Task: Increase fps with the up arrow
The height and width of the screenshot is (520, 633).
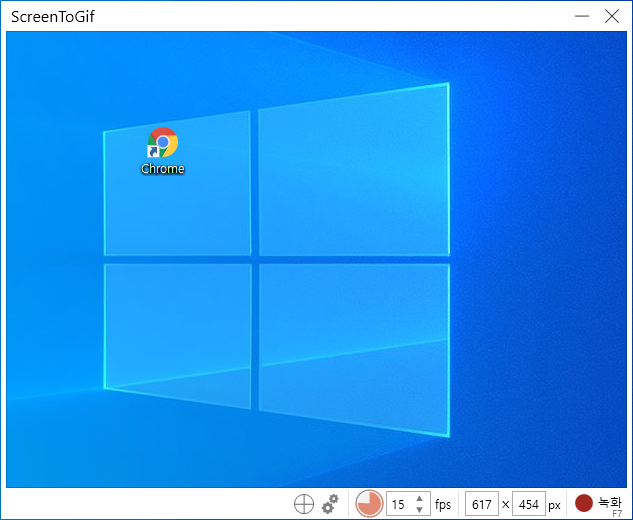Action: click(x=419, y=499)
